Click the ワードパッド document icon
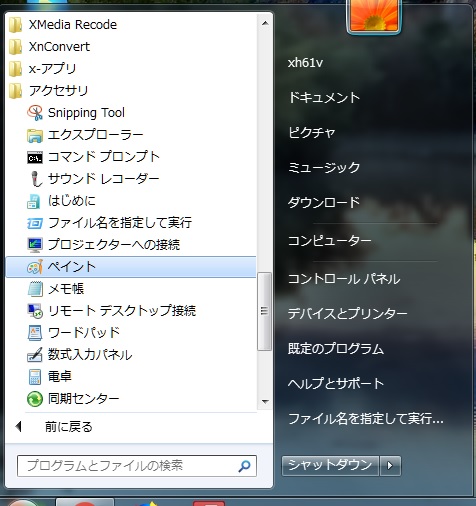The width and height of the screenshot is (476, 506). (35, 333)
